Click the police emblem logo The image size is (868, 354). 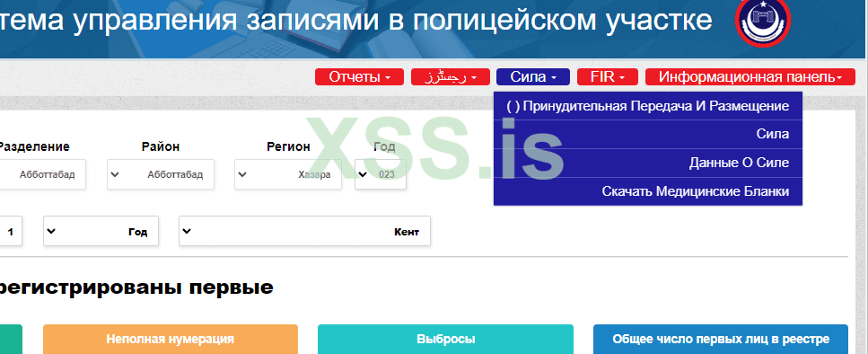[763, 21]
